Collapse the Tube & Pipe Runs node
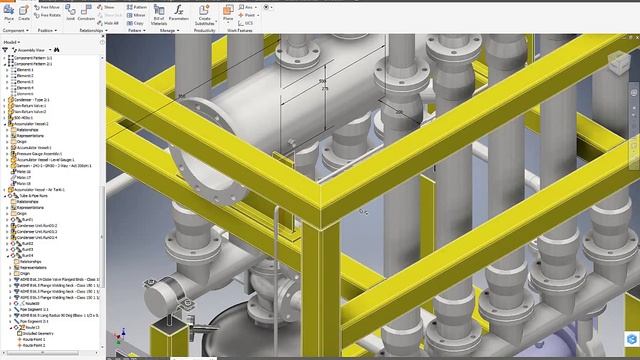The height and width of the screenshot is (360, 640). coord(4,196)
